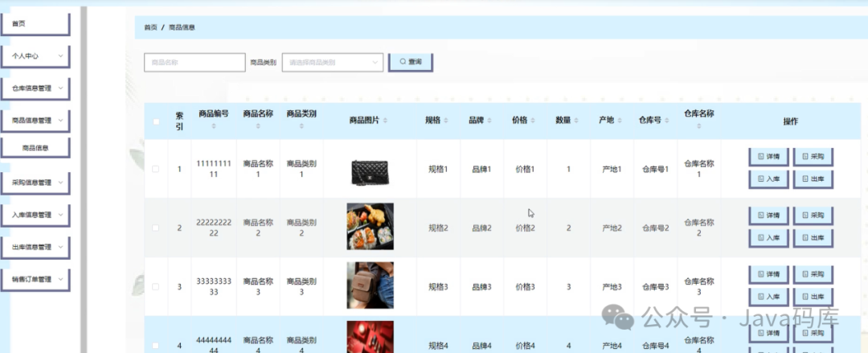Click 出库 for 商品名称1 row
This screenshot has width=868, height=353.
pyautogui.click(x=813, y=179)
